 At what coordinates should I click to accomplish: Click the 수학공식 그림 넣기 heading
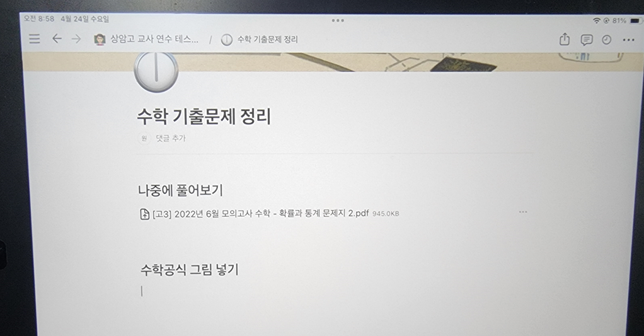tap(189, 269)
